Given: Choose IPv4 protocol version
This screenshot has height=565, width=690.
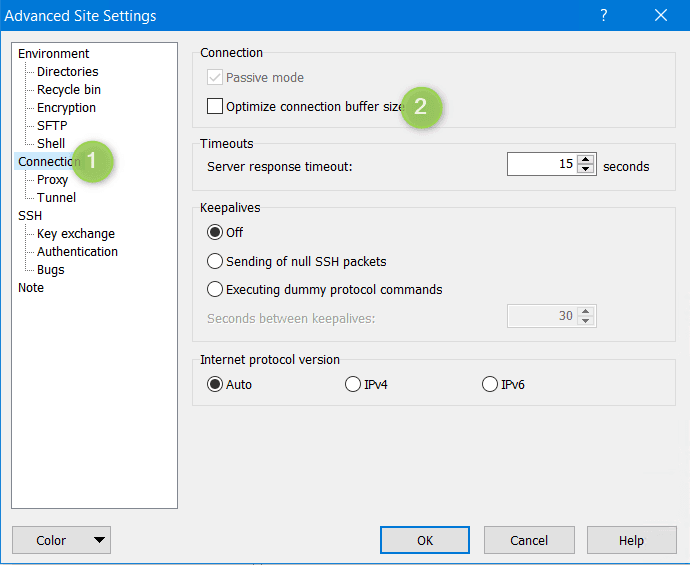Looking at the screenshot, I should click(x=353, y=384).
